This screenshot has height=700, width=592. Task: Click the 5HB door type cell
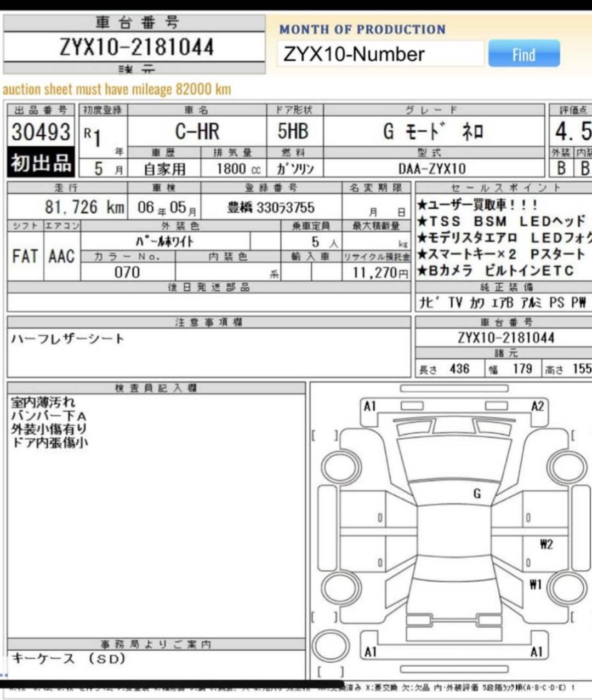coord(293,131)
